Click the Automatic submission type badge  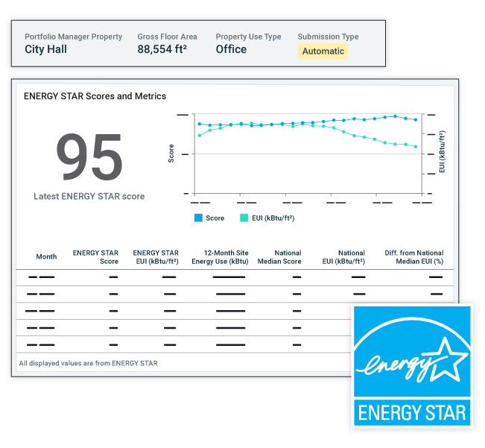(x=323, y=51)
